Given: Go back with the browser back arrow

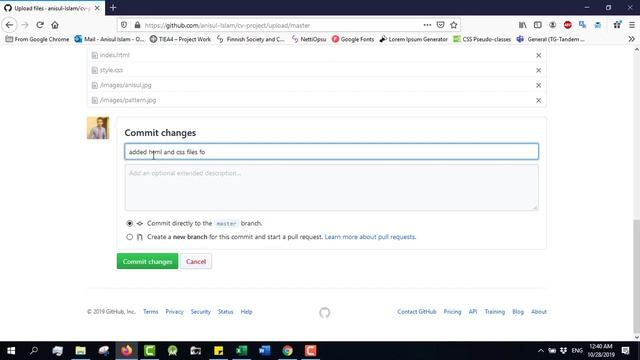Looking at the screenshot, I should tap(9, 25).
